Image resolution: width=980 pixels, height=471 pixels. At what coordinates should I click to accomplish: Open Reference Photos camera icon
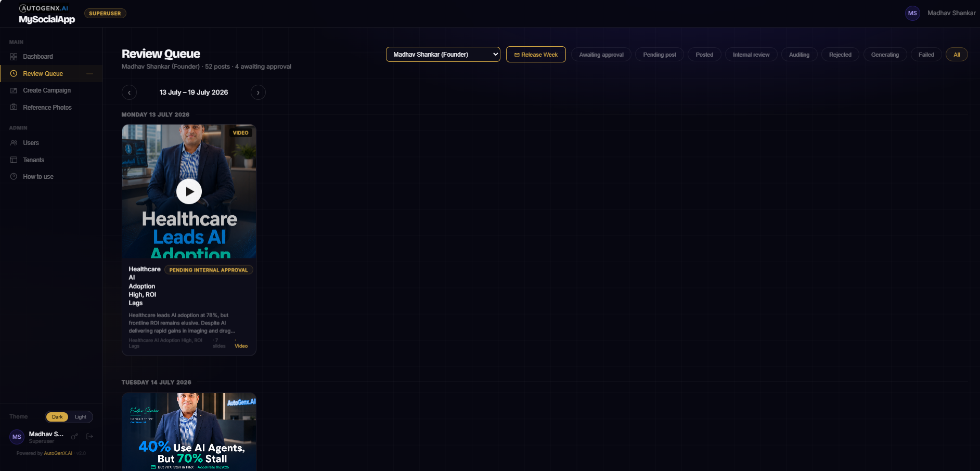click(14, 107)
